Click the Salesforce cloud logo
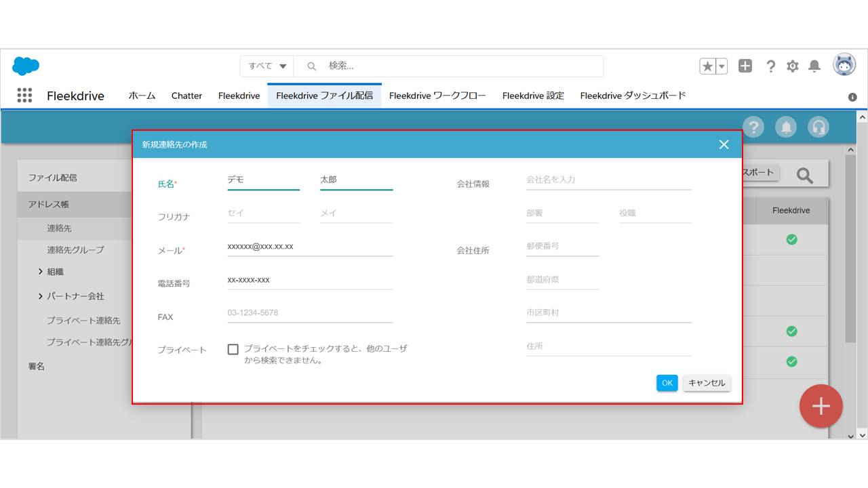The image size is (868, 488). (x=26, y=66)
